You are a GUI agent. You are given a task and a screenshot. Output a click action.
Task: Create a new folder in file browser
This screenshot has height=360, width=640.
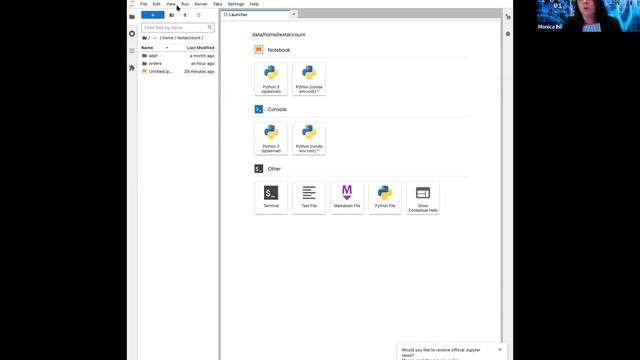171,15
